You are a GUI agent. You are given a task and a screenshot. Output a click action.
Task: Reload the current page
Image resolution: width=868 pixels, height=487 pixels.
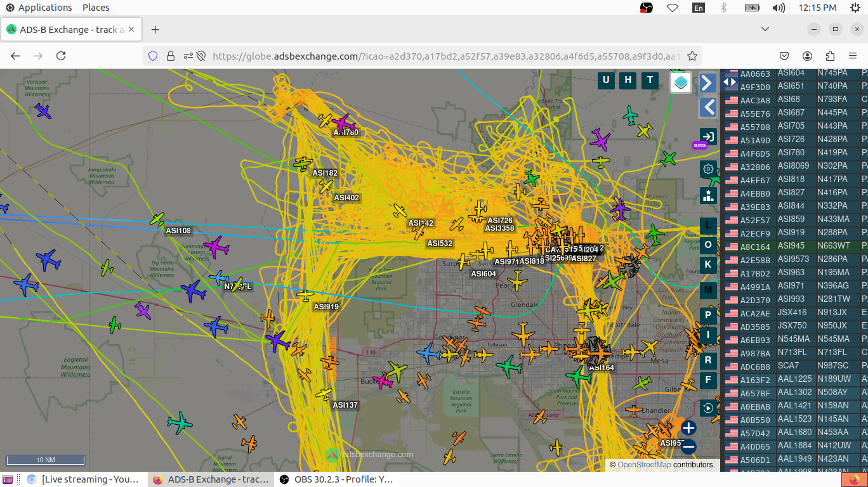[61, 56]
